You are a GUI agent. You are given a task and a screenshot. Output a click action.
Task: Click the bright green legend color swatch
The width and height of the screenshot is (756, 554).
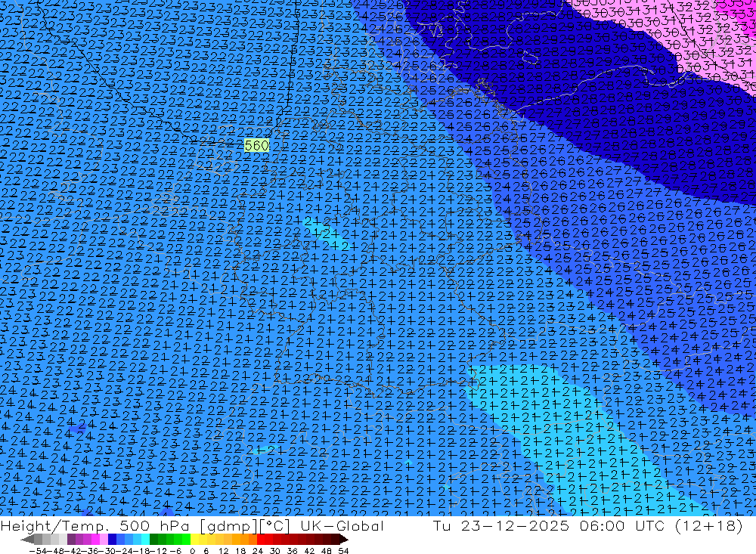pyautogui.click(x=186, y=540)
